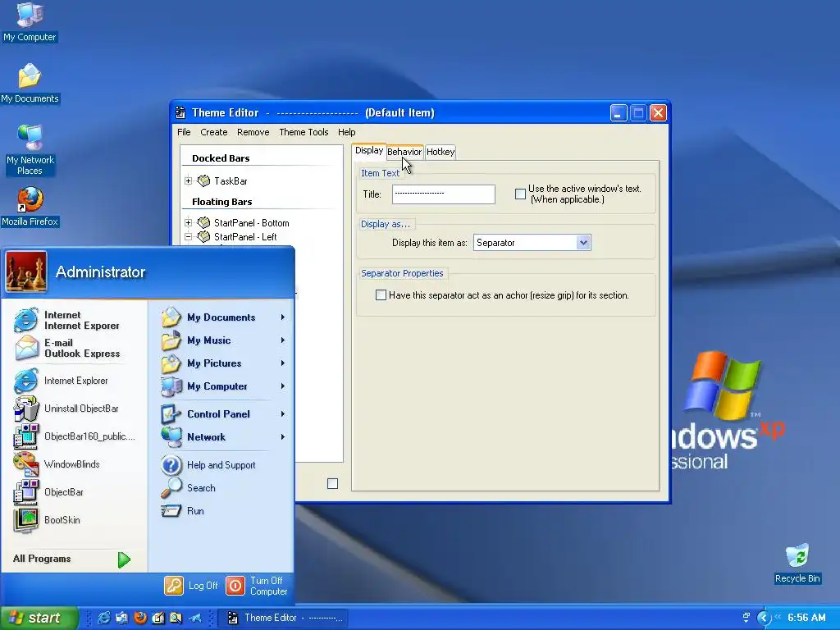This screenshot has width=840, height=630.
Task: Open the Help menu
Action: click(x=347, y=132)
